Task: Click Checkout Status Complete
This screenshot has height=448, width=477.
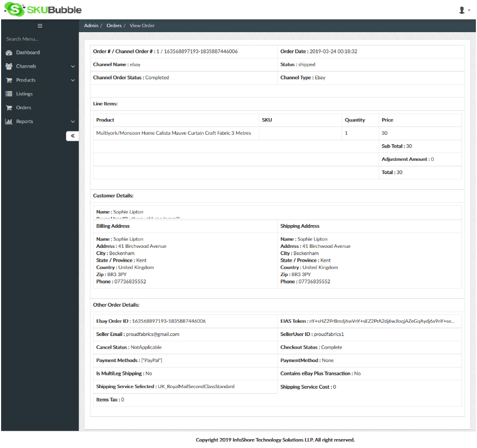Action: (332, 347)
